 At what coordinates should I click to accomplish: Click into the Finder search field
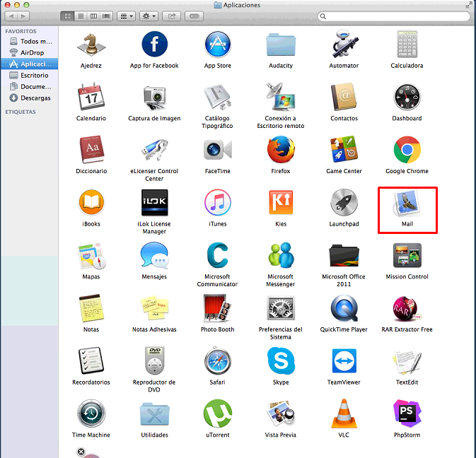(x=394, y=16)
